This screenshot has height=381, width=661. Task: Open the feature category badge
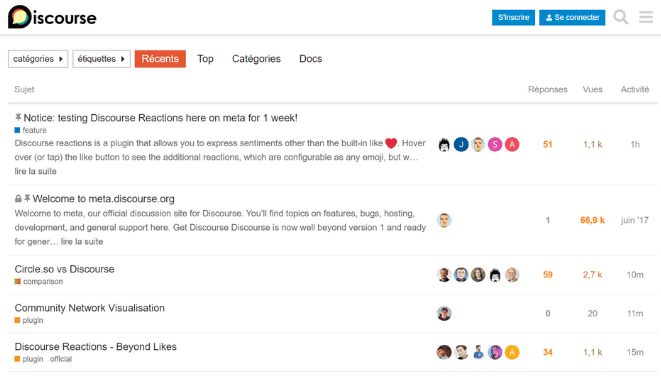pos(30,130)
